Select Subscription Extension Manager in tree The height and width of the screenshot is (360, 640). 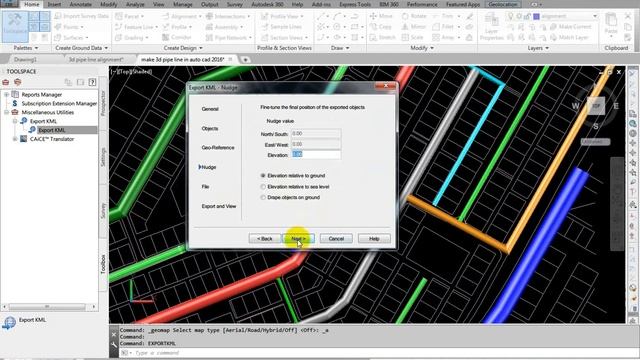point(59,103)
